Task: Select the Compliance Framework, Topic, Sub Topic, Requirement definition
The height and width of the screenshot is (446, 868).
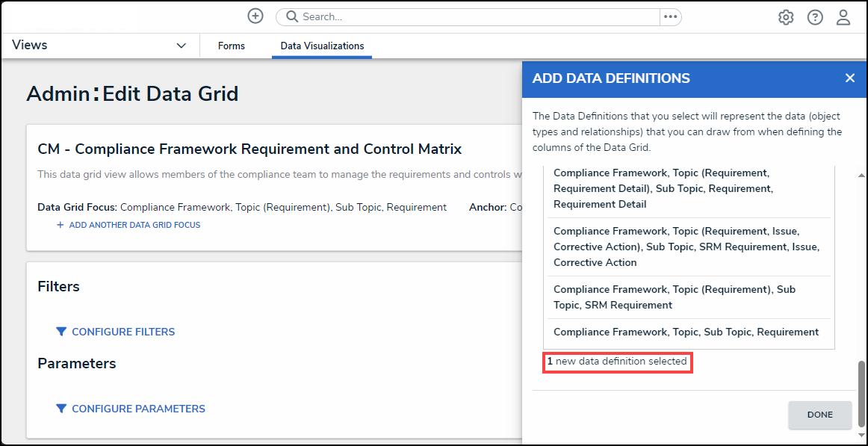Action: click(x=686, y=332)
